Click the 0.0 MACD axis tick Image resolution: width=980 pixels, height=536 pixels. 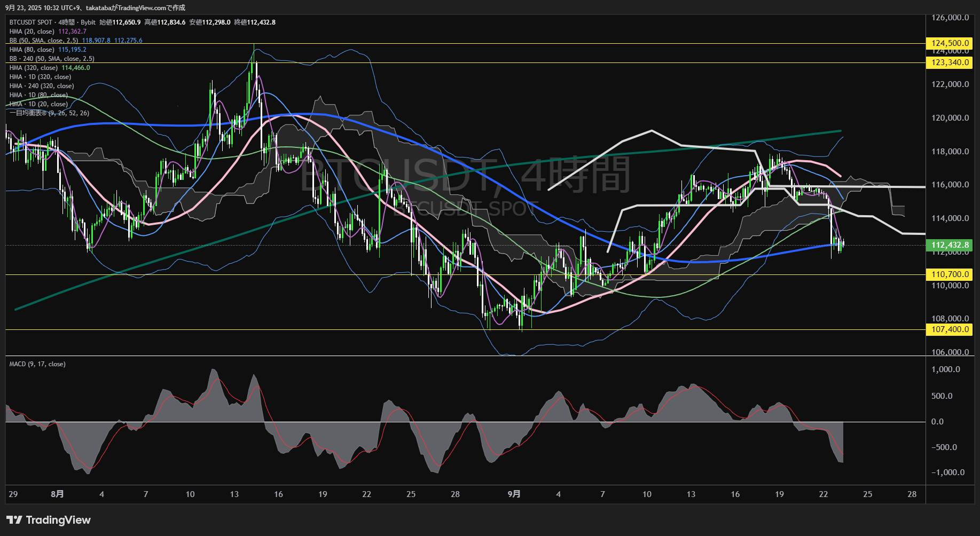pos(937,422)
